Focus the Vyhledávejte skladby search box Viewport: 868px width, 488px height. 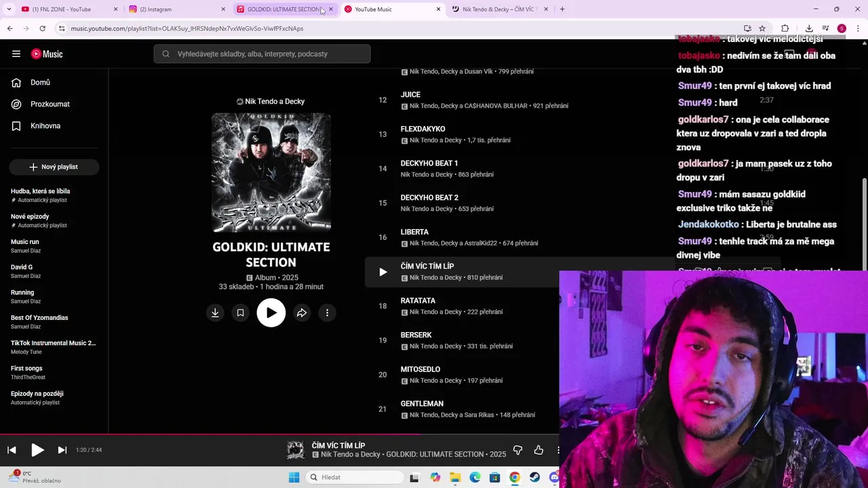(262, 54)
